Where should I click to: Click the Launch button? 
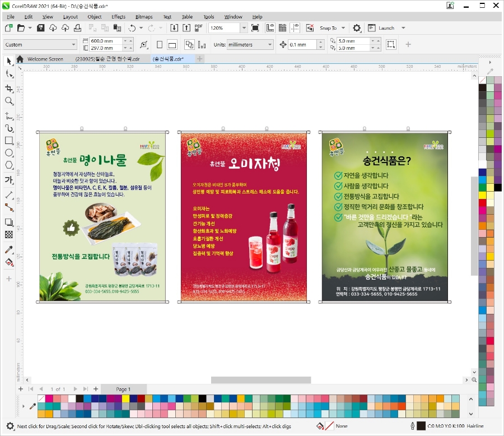click(x=381, y=28)
